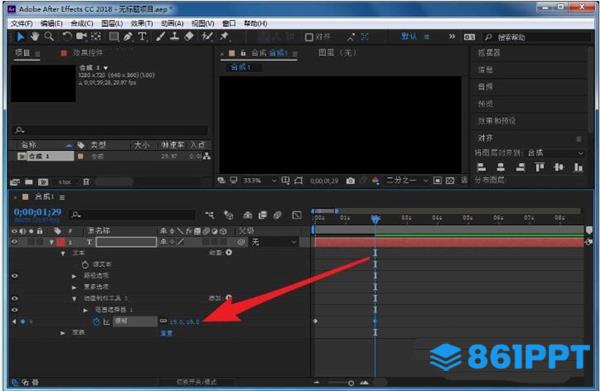This screenshot has height=391, width=600.
Task: Expand the 变换 transform group
Action: [63, 333]
